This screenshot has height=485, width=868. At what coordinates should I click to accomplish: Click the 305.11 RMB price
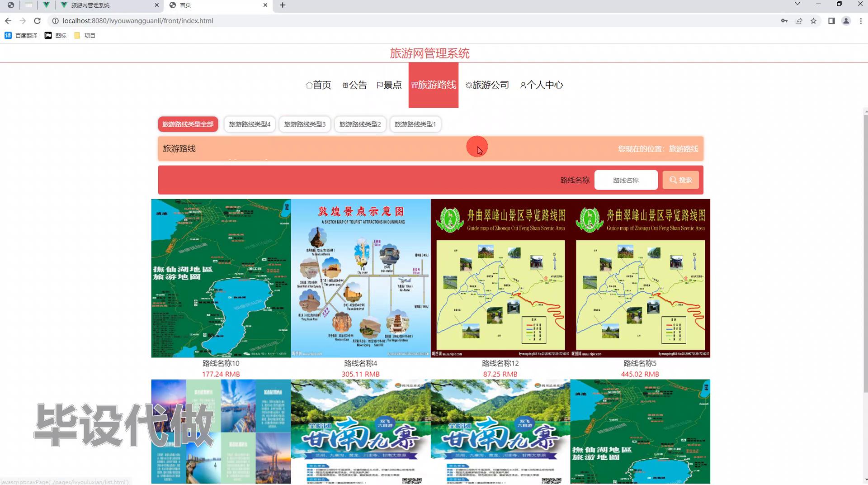click(361, 374)
